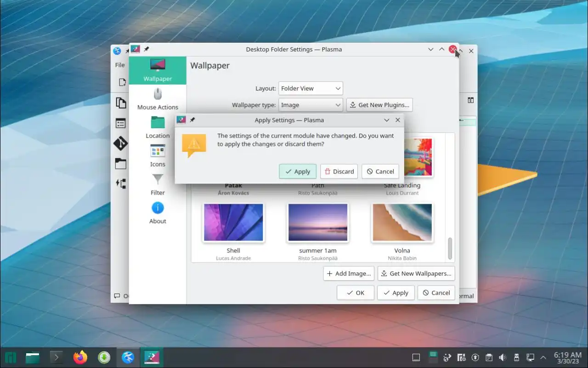Click the wallpaper list vertical scrollbar
The width and height of the screenshot is (588, 368).
pos(450,248)
